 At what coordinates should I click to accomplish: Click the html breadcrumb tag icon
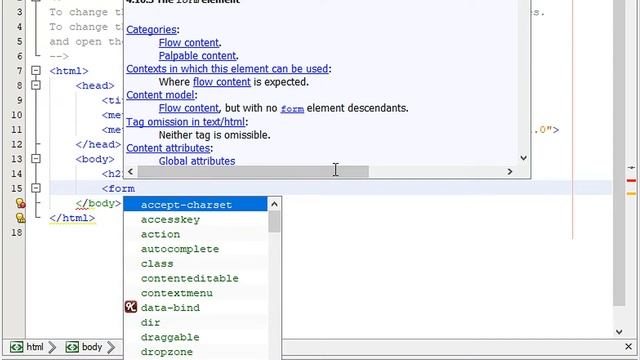(16, 347)
